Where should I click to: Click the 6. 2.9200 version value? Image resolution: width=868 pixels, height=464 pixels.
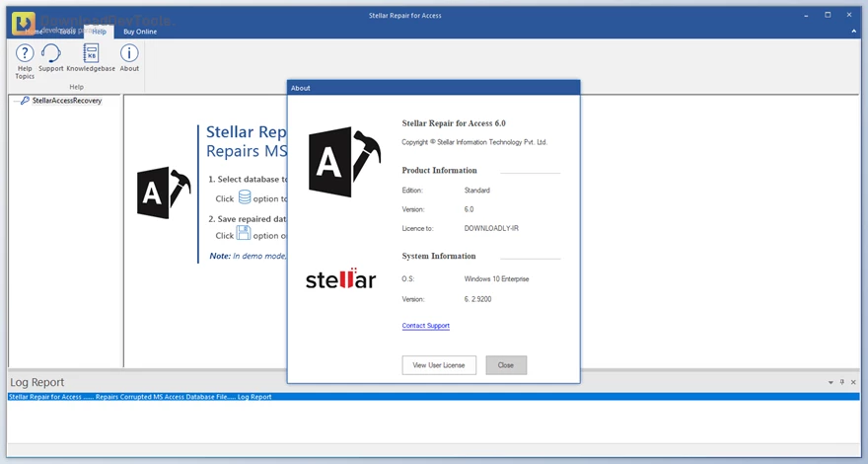coord(477,299)
